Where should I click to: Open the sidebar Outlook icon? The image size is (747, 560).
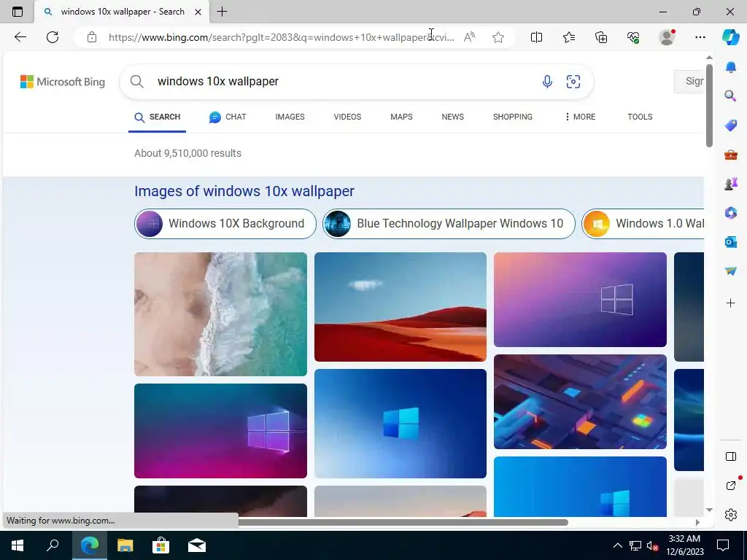coord(730,242)
